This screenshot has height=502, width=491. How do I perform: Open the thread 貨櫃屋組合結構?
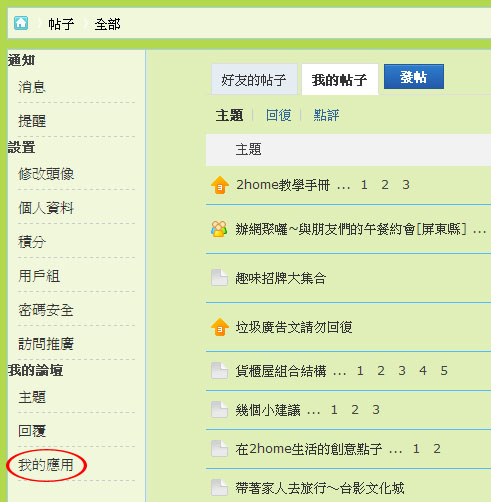[x=281, y=371]
